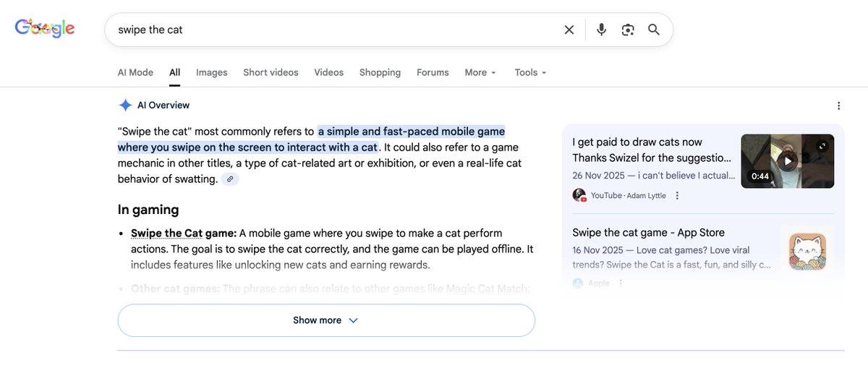Click the Google logo
Screen dimensions: 868x368
45,29
